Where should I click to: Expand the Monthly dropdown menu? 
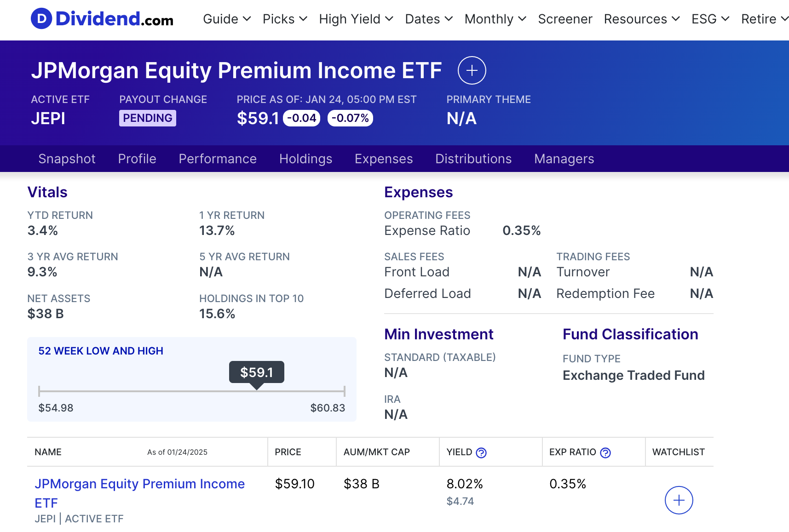pyautogui.click(x=495, y=19)
